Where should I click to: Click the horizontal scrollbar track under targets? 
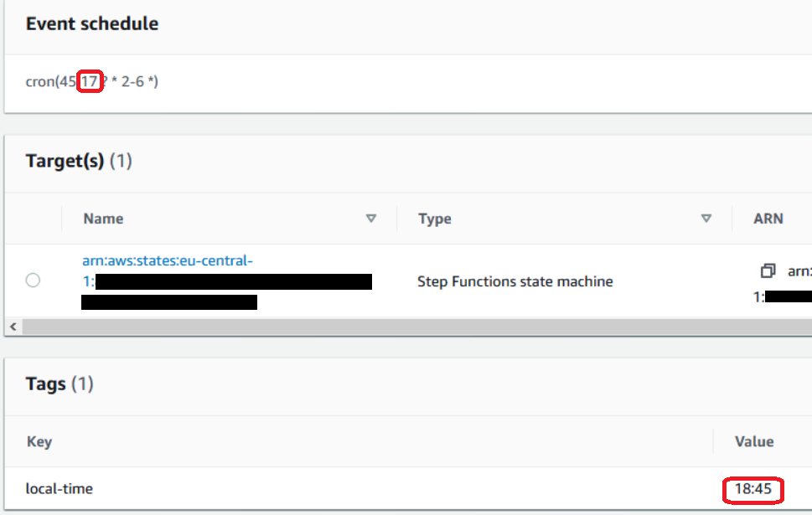[419, 327]
